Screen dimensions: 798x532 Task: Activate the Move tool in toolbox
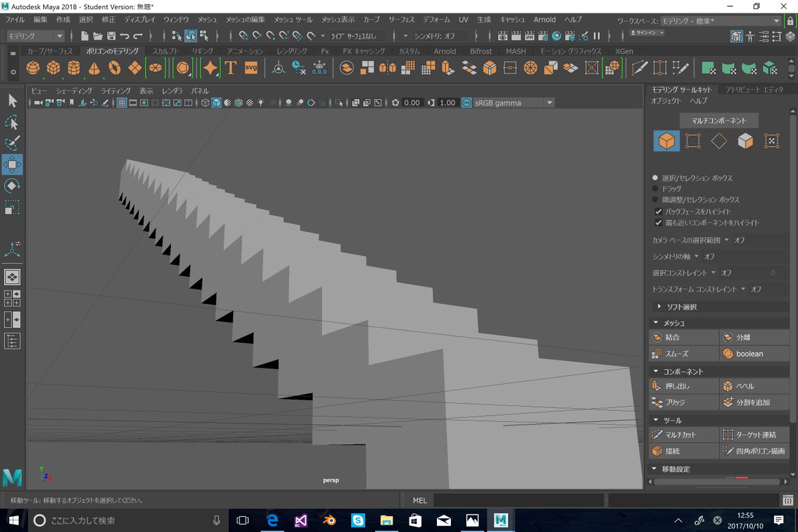tap(13, 164)
